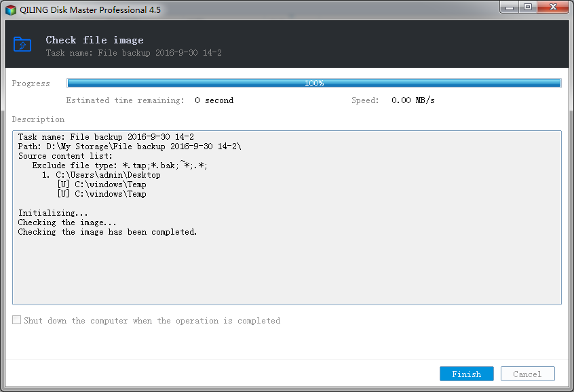Screen dimensions: 574x392
Task: Click the Check file image folder icon
Action: pos(22,44)
